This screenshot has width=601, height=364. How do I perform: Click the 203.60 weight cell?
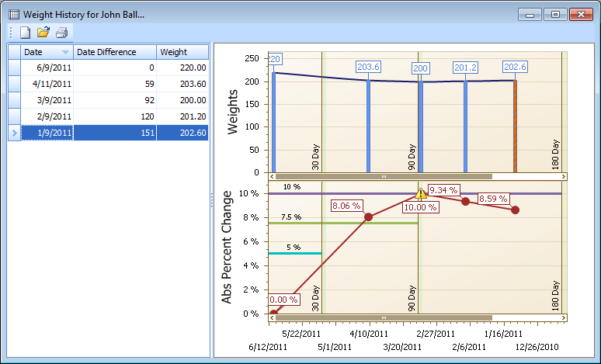pyautogui.click(x=182, y=84)
